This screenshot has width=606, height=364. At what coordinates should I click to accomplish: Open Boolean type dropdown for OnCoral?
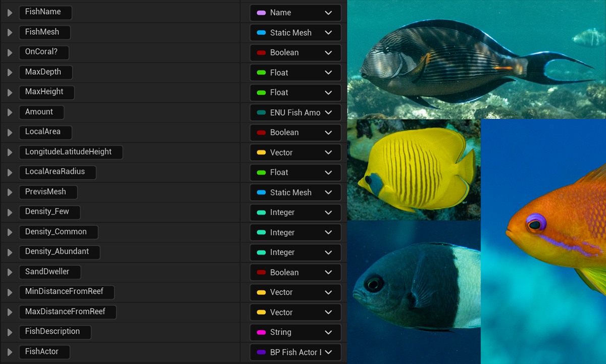pos(295,53)
